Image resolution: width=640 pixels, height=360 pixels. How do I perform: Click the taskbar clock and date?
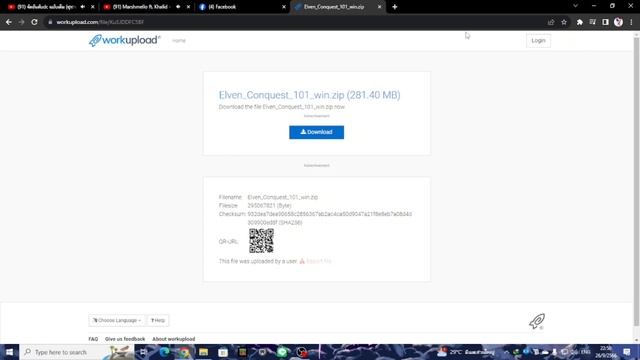point(606,352)
